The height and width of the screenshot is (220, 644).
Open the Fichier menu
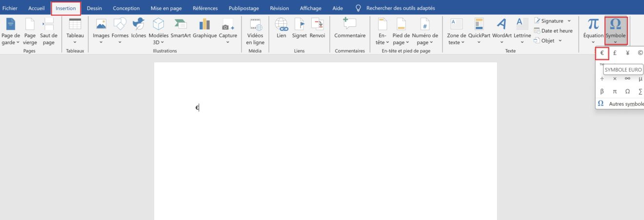click(10, 8)
